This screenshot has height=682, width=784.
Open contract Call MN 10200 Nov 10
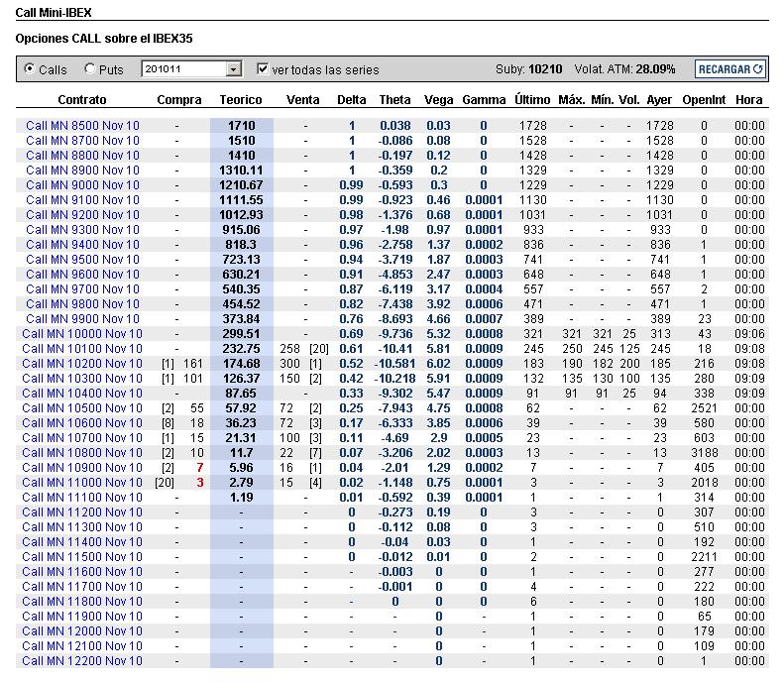(x=82, y=364)
